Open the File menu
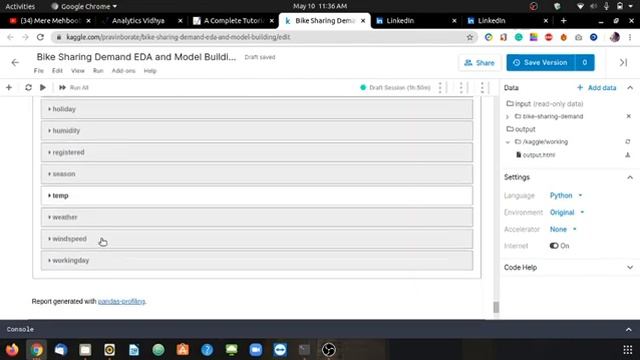Screen dimensions: 640x360 pos(38,71)
